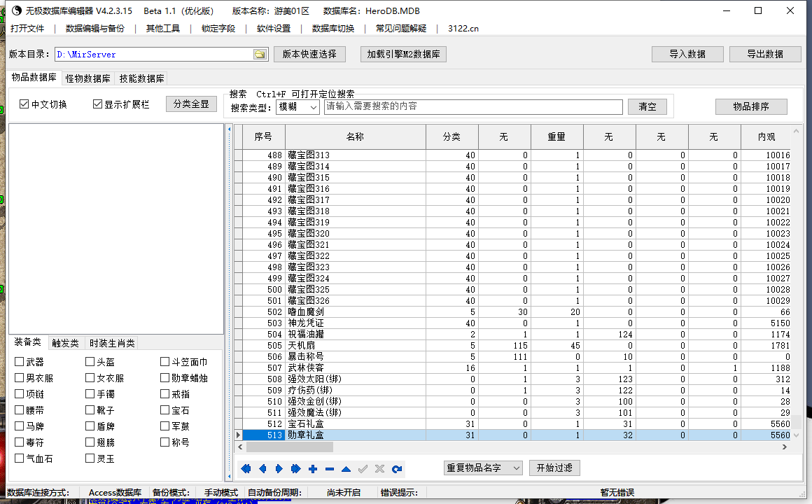Open the 3122.cn menu link
Screen dimensions: 812x504
[x=463, y=29]
